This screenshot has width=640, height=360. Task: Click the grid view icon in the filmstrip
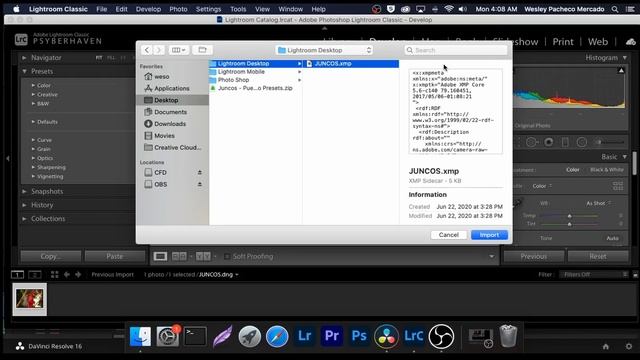pos(55,275)
